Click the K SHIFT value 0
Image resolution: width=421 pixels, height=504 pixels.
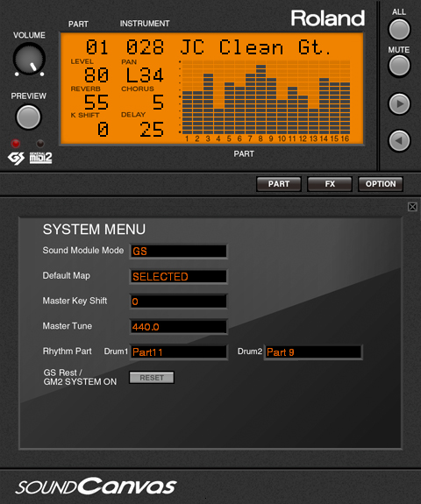103,130
